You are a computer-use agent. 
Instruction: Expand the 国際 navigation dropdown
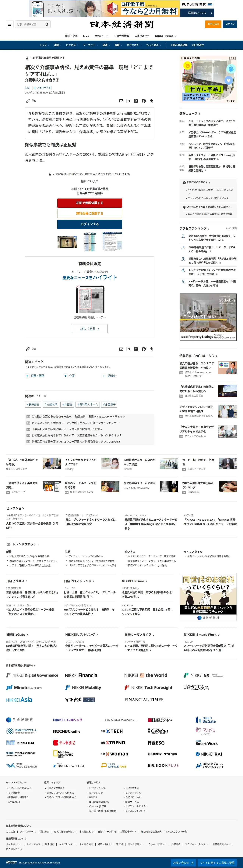(x=118, y=45)
